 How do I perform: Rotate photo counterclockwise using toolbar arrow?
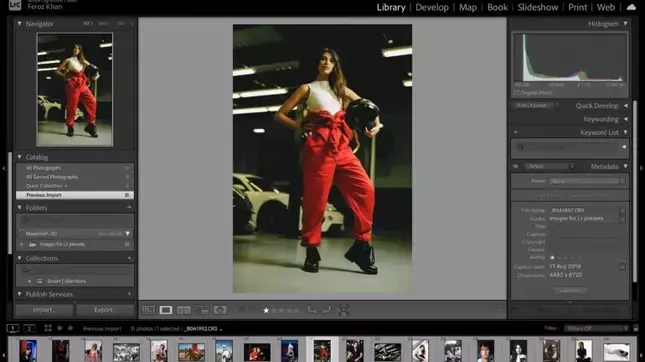coord(312,310)
